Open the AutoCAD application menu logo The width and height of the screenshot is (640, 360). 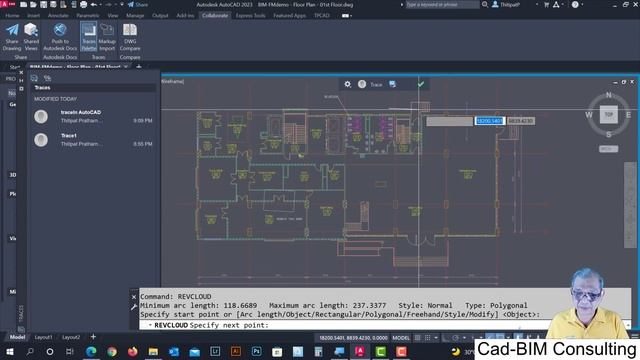[x=8, y=4]
